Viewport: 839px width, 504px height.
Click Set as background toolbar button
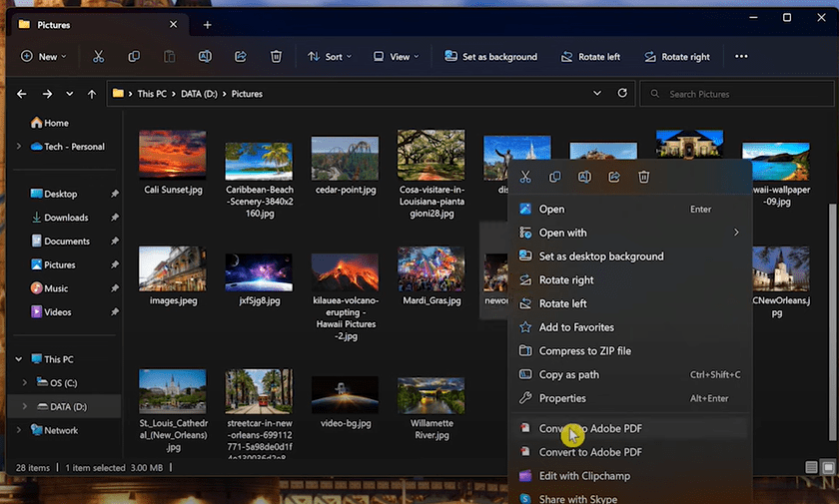pyautogui.click(x=490, y=56)
